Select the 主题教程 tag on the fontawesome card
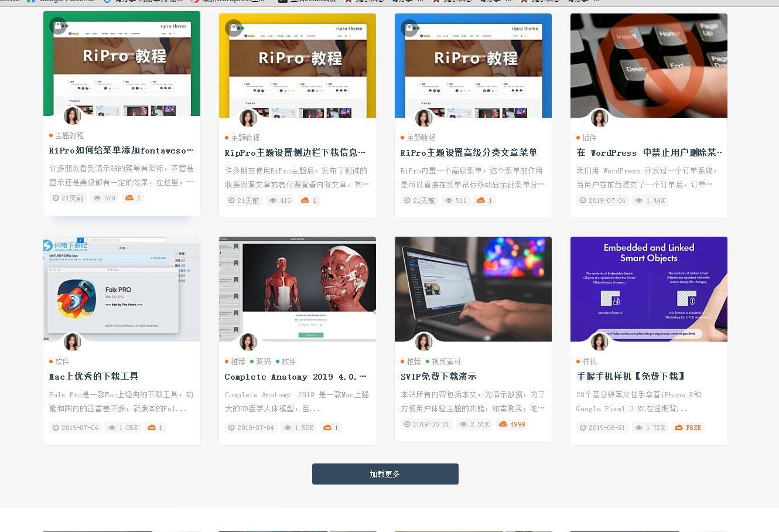 point(69,135)
